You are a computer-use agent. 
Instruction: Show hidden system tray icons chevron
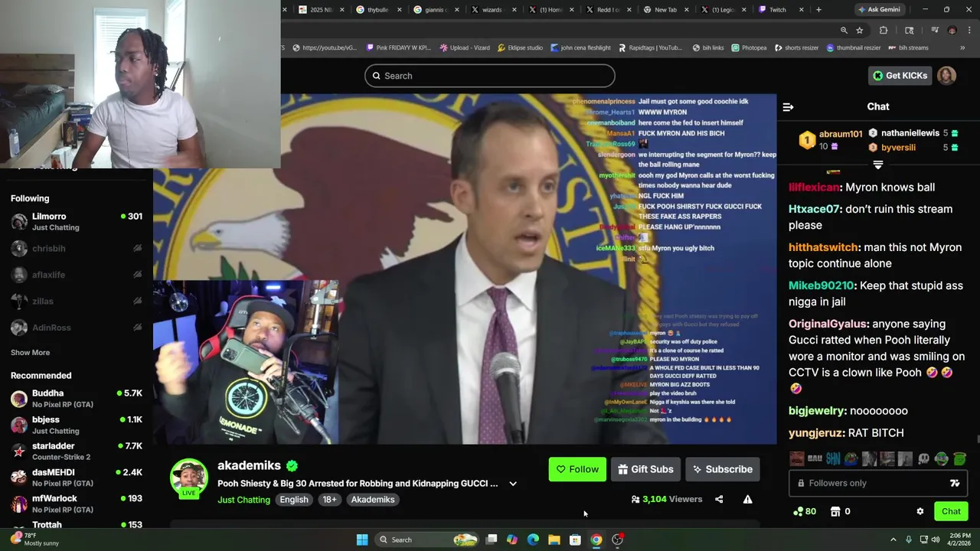[893, 540]
